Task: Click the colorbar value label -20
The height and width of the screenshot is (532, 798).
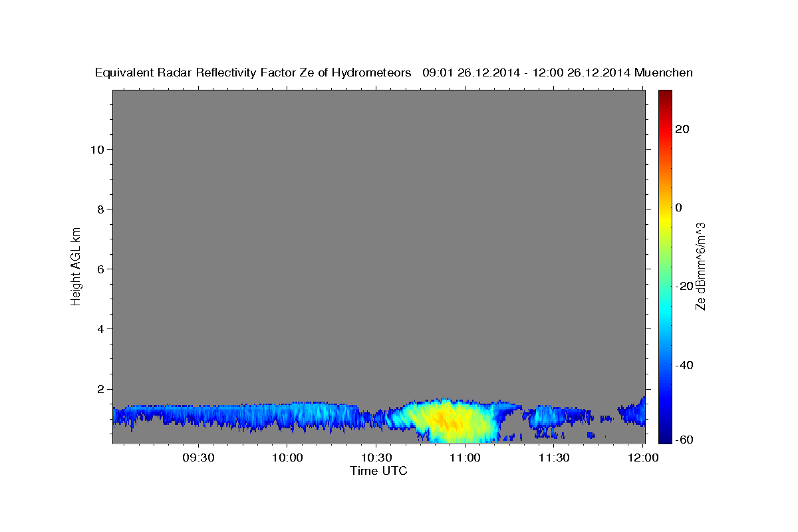Action: [x=684, y=286]
